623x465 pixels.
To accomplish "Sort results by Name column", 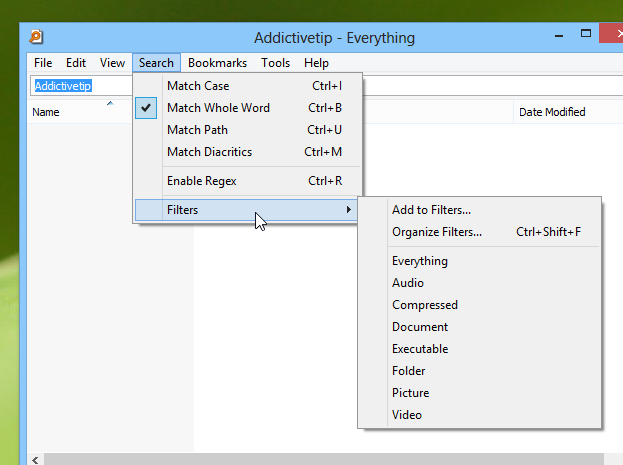I will [79, 112].
